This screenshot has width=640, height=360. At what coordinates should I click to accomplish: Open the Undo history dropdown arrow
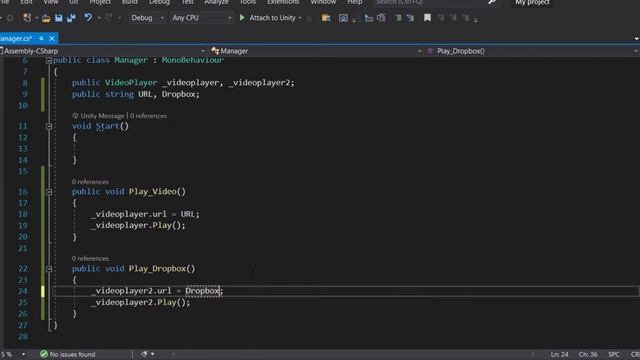(x=99, y=18)
